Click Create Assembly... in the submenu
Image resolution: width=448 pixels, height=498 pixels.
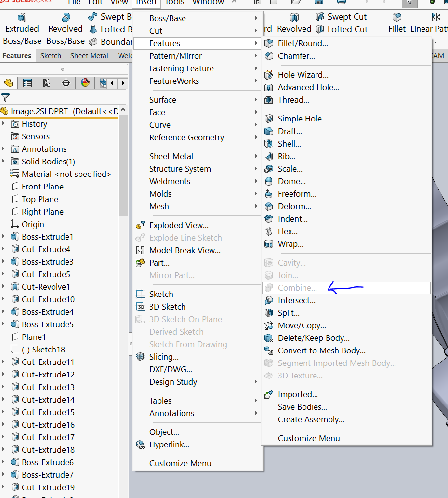(346, 419)
